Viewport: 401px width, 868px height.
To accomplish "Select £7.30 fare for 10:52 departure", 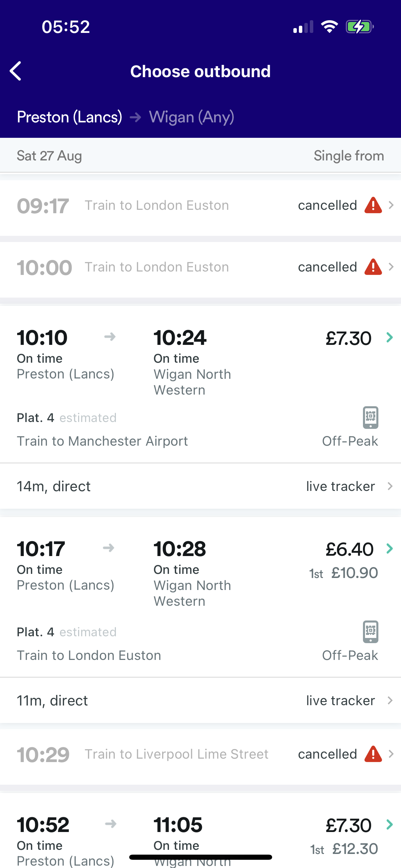I will pos(349,825).
